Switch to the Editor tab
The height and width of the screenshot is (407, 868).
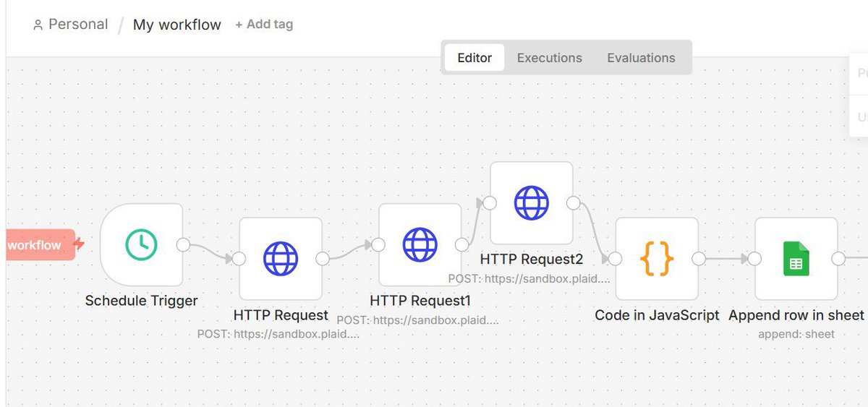475,58
